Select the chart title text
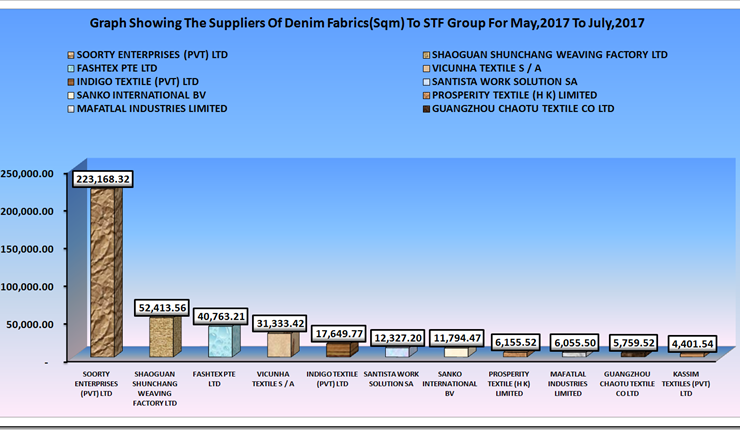 (367, 23)
